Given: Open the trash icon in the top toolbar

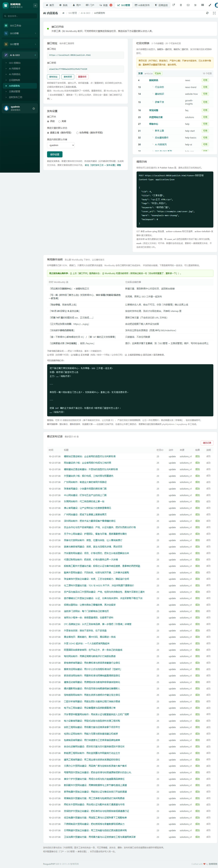Looking at the screenshot, I should coord(181,5).
